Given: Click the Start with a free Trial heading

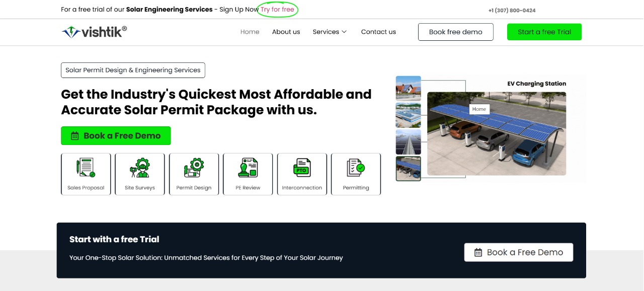Looking at the screenshot, I should [114, 240].
